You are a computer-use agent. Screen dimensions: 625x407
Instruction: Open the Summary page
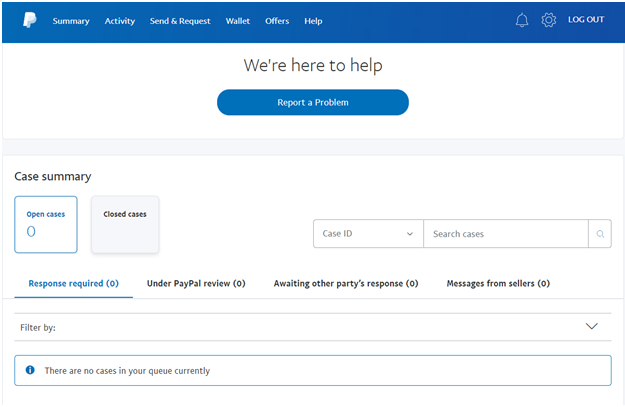71,21
